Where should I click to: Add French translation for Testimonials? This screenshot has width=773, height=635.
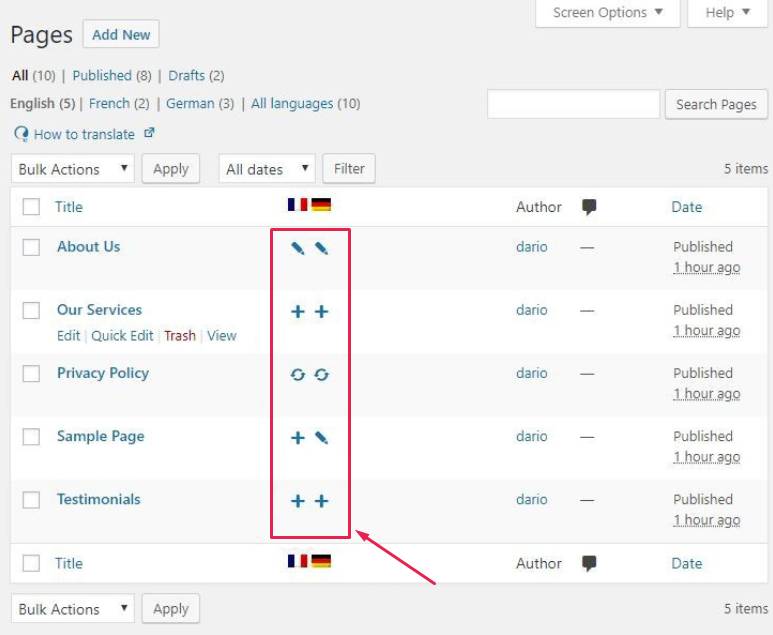[x=297, y=500]
